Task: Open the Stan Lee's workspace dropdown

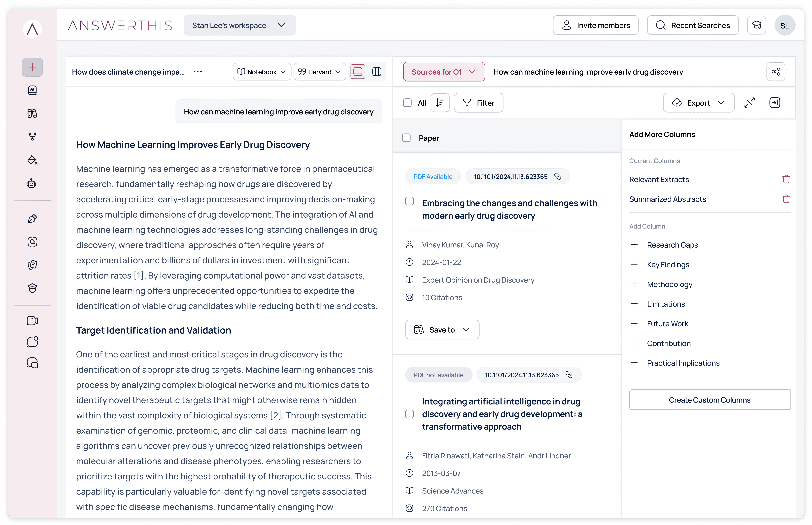Action: 239,25
